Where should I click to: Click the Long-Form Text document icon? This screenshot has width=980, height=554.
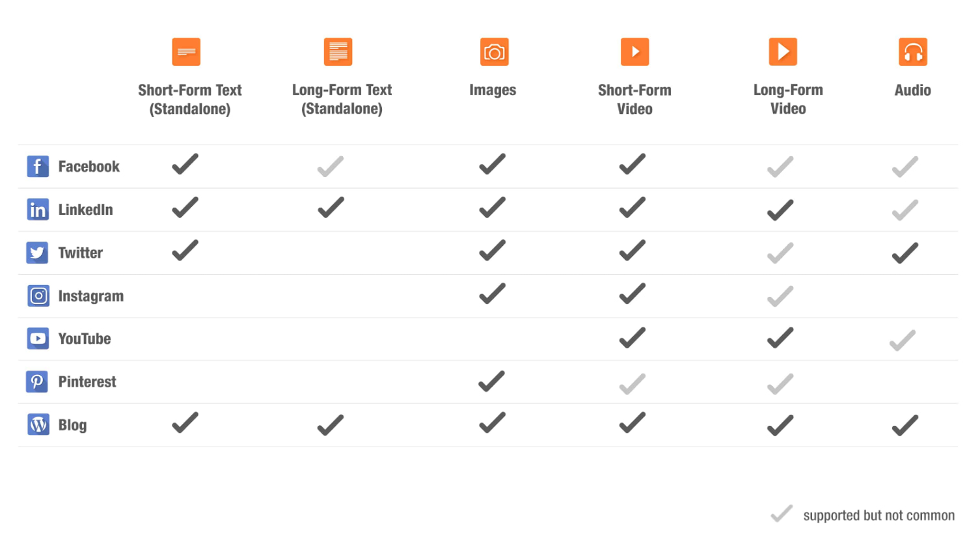click(338, 52)
